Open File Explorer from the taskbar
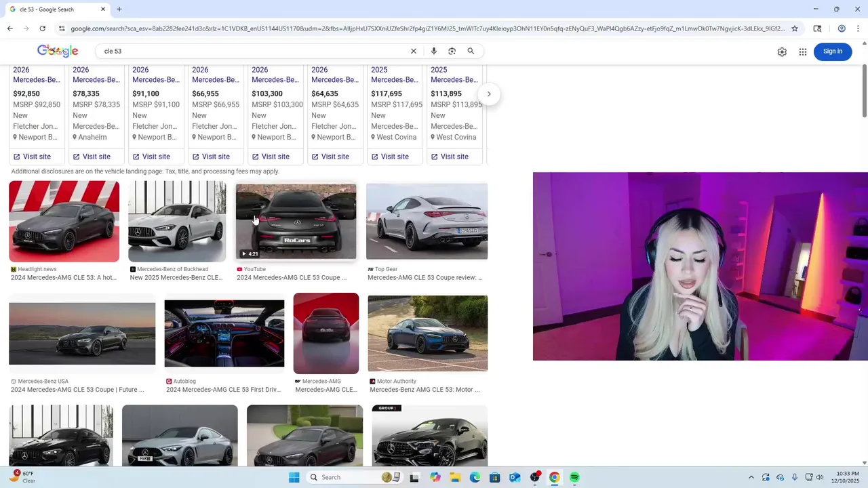Screen dimensions: 868x488 [455, 477]
